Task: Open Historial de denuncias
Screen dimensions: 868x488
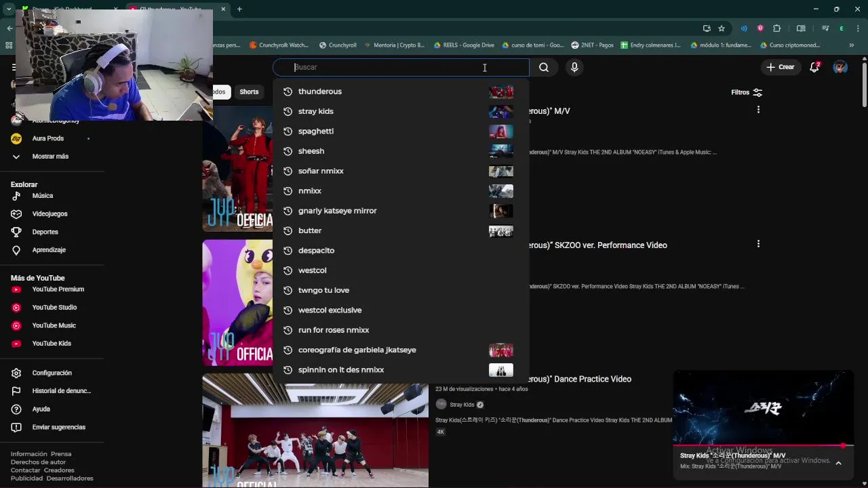Action: 61,391
